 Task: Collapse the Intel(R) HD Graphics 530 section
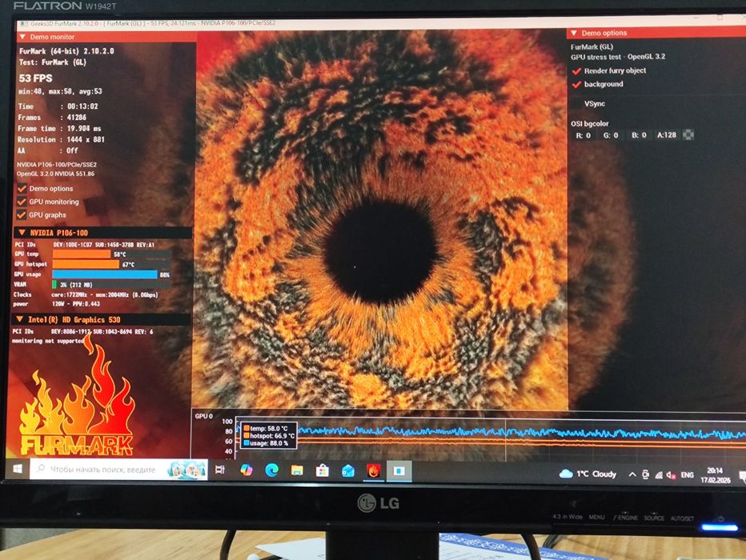click(x=19, y=319)
